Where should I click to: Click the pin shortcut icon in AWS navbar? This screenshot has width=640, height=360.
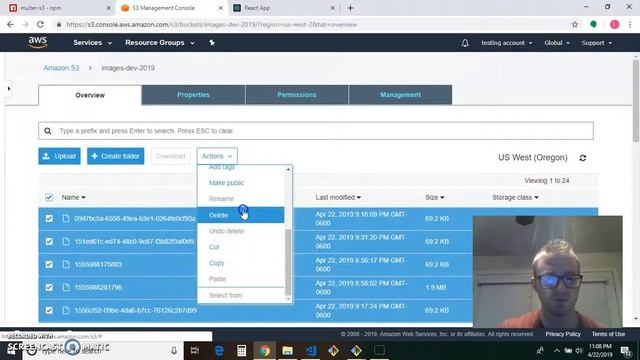click(x=212, y=42)
